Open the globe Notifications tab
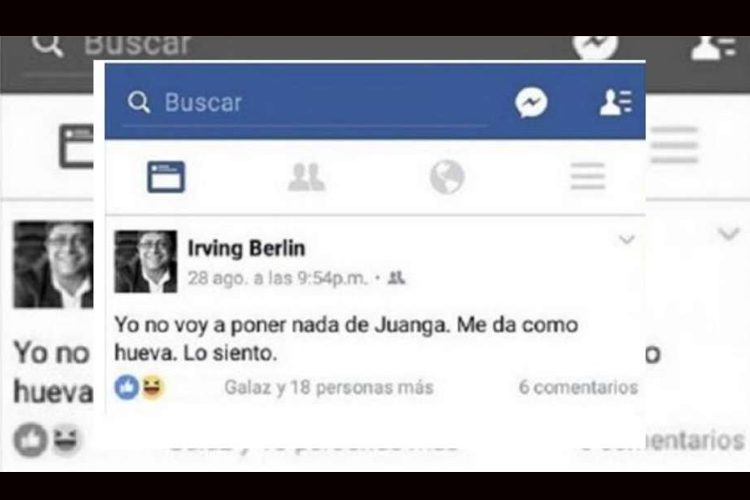750x500 pixels. tap(447, 177)
